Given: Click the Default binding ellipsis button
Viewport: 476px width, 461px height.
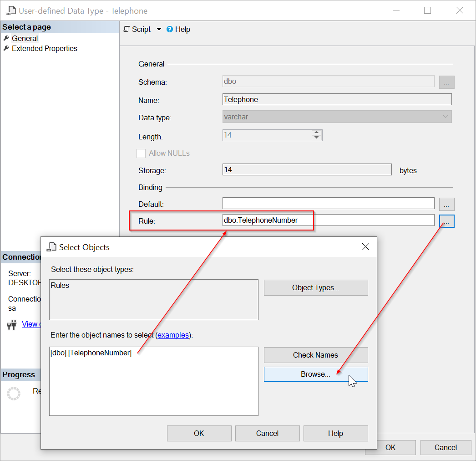Looking at the screenshot, I should click(x=446, y=204).
